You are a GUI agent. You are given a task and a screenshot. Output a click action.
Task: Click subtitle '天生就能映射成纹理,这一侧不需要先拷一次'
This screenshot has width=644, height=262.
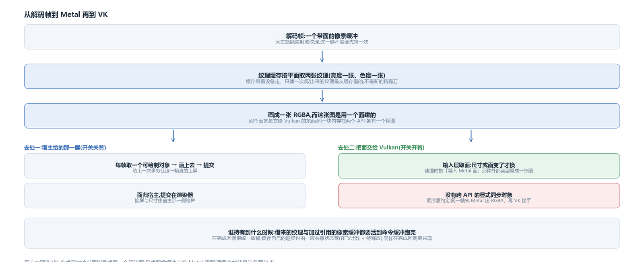point(322,42)
